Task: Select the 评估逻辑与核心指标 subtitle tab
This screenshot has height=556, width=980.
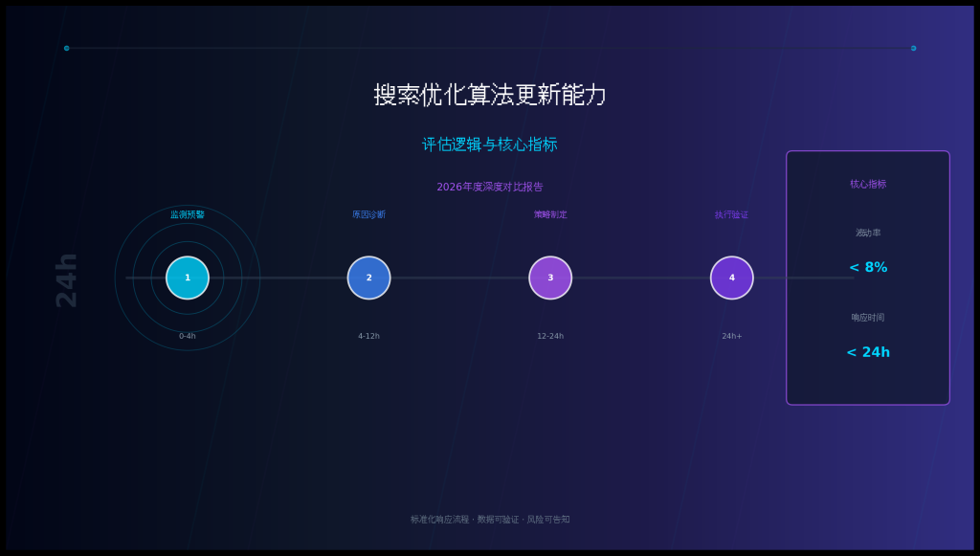Action: [x=490, y=145]
